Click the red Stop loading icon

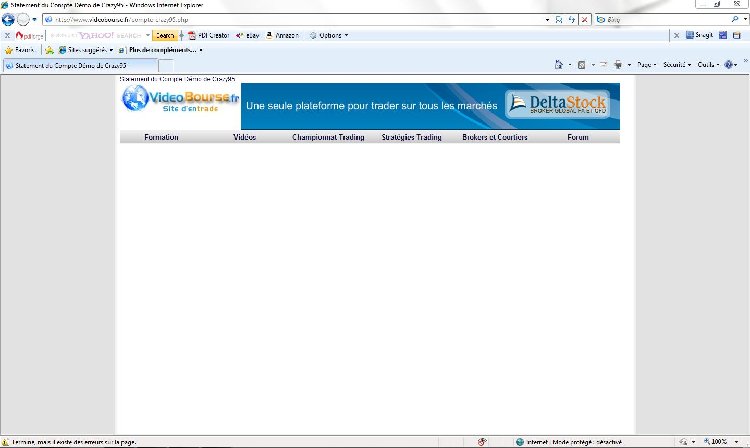(x=585, y=20)
